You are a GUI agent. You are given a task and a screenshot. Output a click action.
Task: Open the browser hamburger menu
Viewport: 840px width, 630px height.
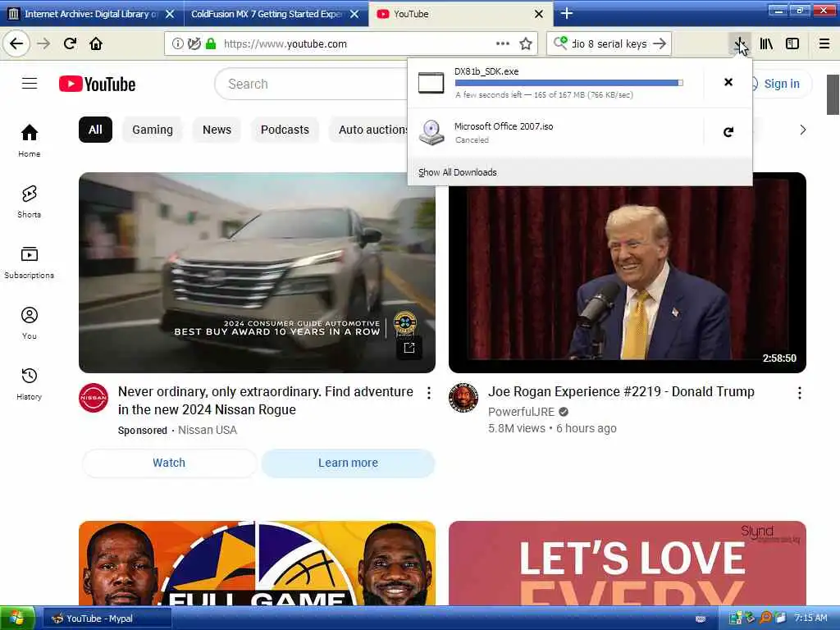coord(824,44)
